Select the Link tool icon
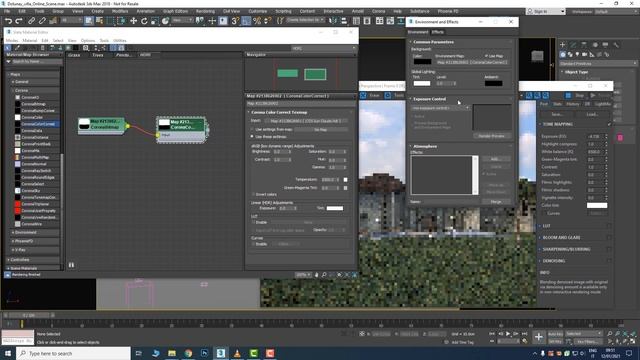Image resolution: width=640 pixels, height=360 pixels. (31, 21)
